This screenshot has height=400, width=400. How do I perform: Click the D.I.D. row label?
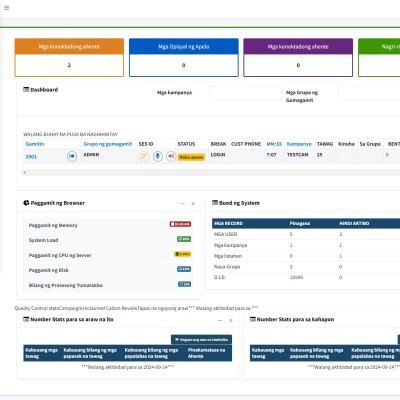pos(220,277)
